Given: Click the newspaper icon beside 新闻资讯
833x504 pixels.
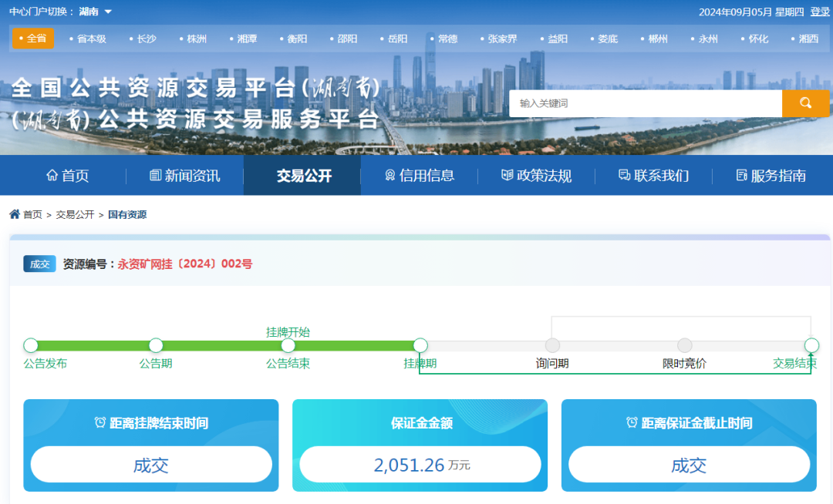Looking at the screenshot, I should pyautogui.click(x=156, y=176).
